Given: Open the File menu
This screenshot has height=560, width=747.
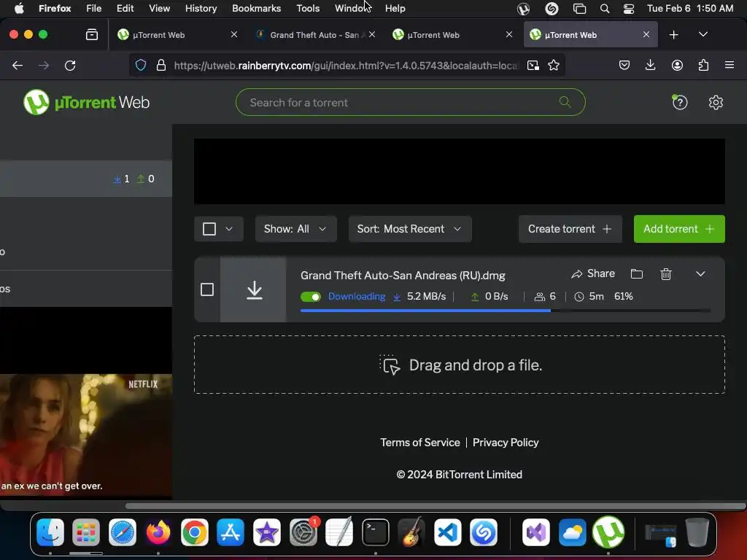Looking at the screenshot, I should (x=93, y=8).
